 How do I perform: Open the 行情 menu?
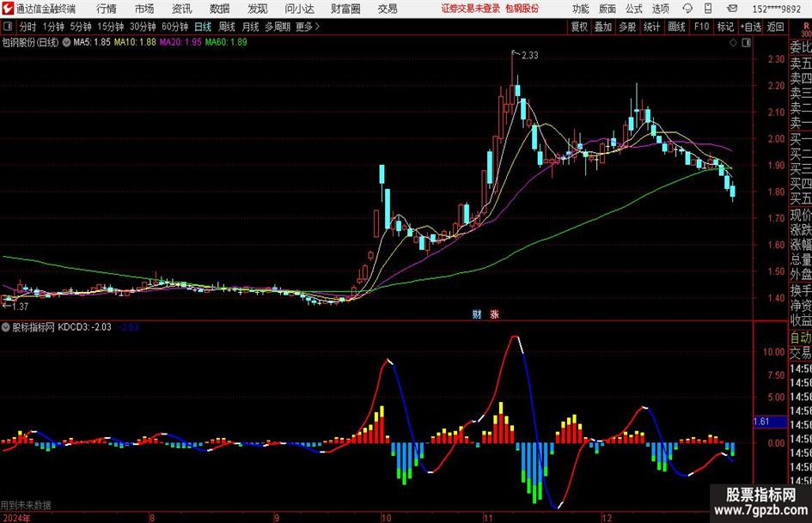pos(107,9)
